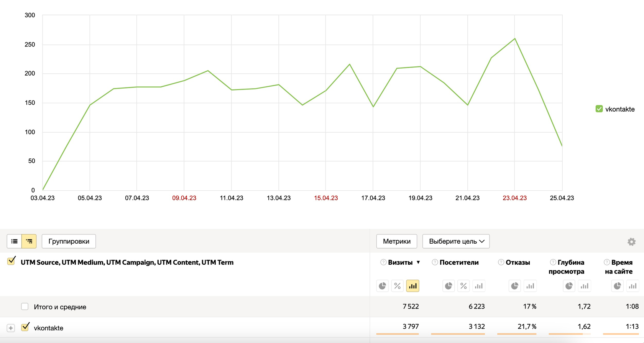The width and height of the screenshot is (644, 343).
Task: Uncheck the vkontakte row checkbox
Action: click(x=25, y=327)
